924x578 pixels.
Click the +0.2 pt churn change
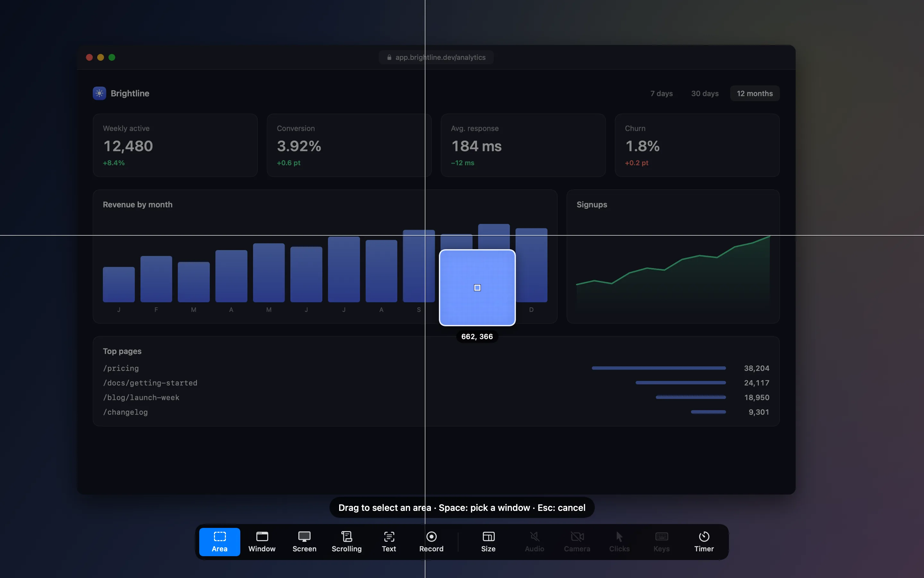pos(637,163)
